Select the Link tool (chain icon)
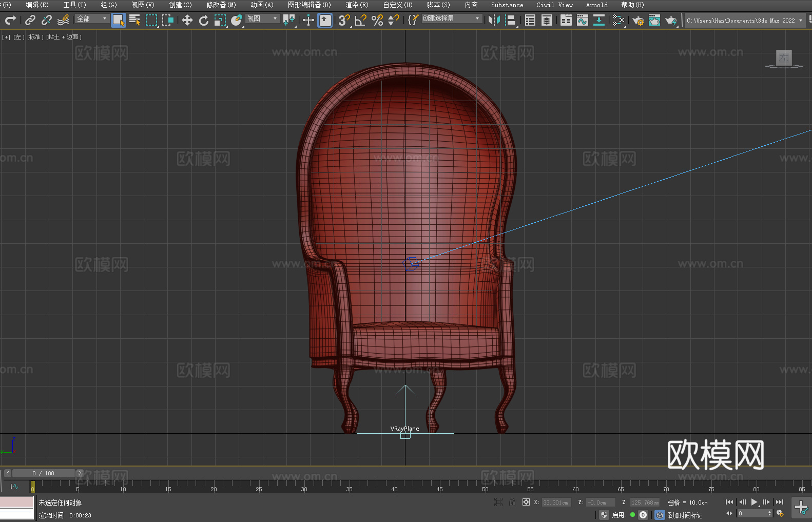Image resolution: width=812 pixels, height=522 pixels. pyautogui.click(x=30, y=20)
